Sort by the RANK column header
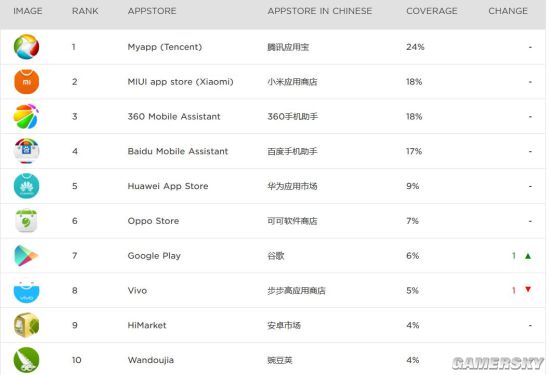Image resolution: width=550 pixels, height=375 pixels. (85, 11)
